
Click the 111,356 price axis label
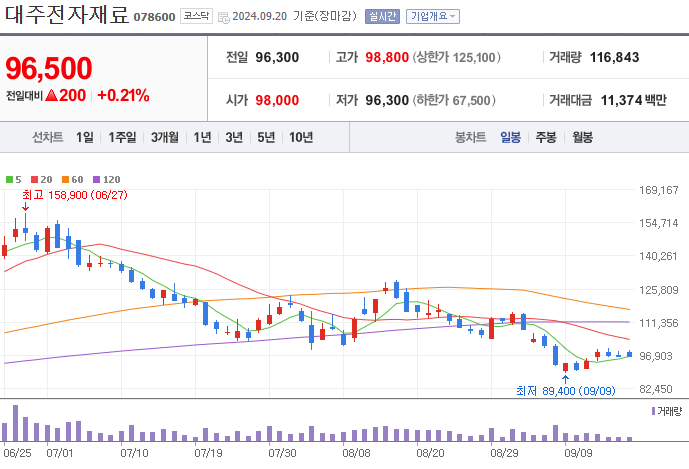[x=659, y=323]
